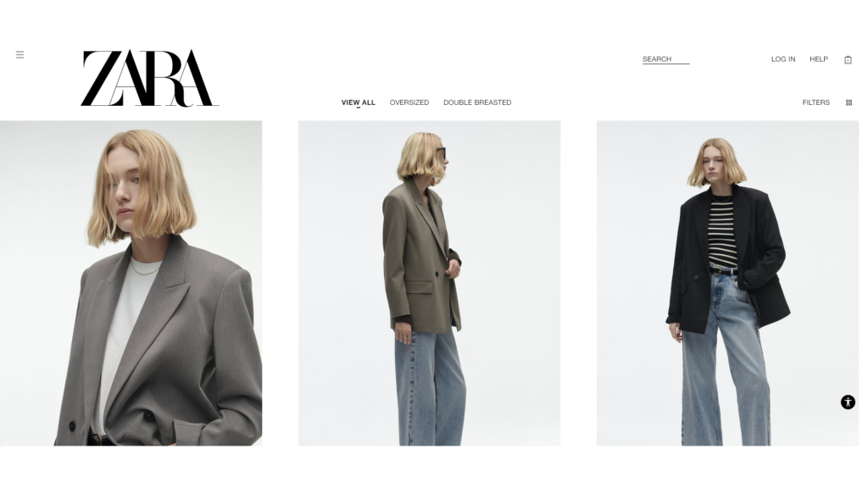Switch to the OVERSIZED tab

[x=409, y=103]
